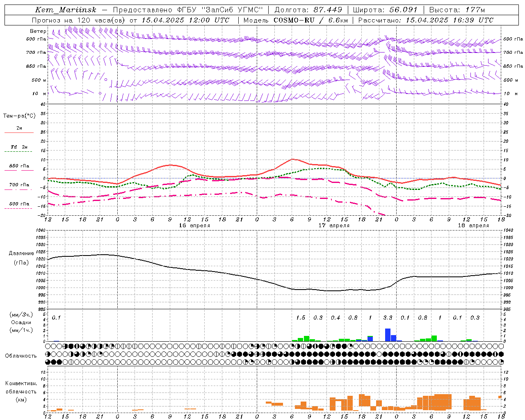This screenshot has width=525, height=420.
Task: Click the "18 апреля" date label
Action: tap(473, 226)
